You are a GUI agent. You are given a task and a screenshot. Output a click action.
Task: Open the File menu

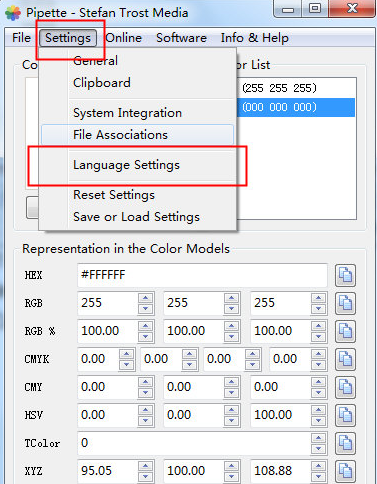coord(21,38)
